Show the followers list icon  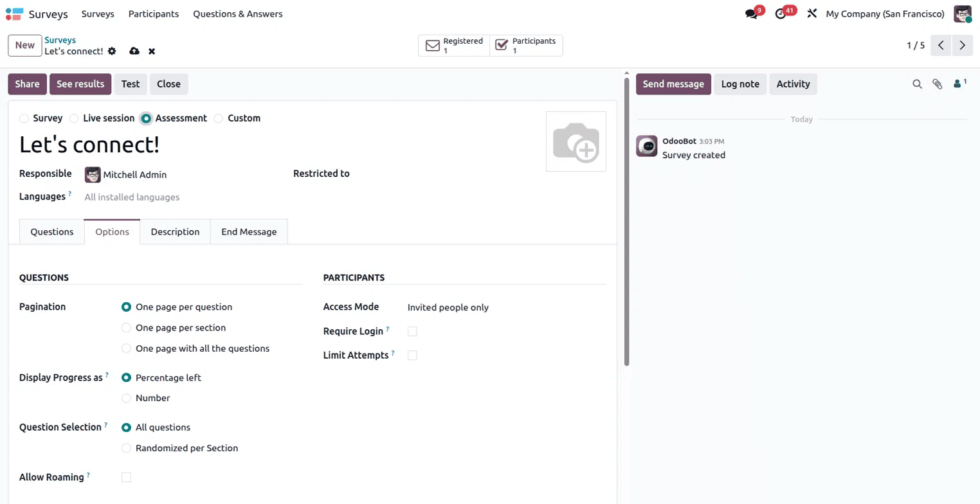[960, 83]
